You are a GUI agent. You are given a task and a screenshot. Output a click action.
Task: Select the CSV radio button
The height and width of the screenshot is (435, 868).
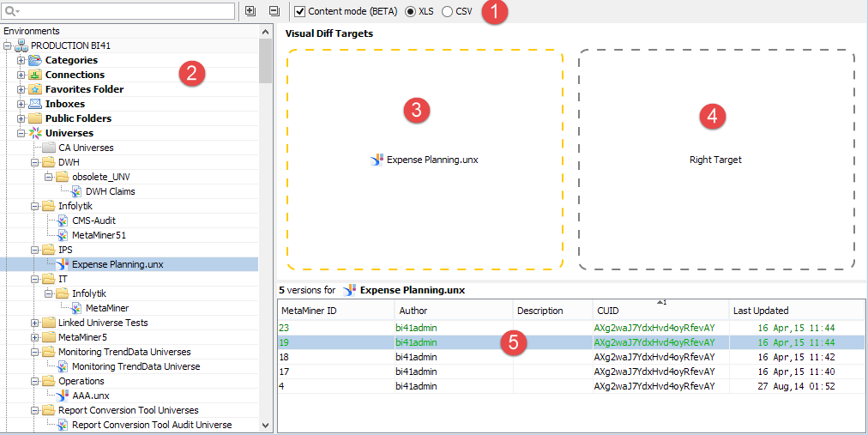click(x=447, y=11)
